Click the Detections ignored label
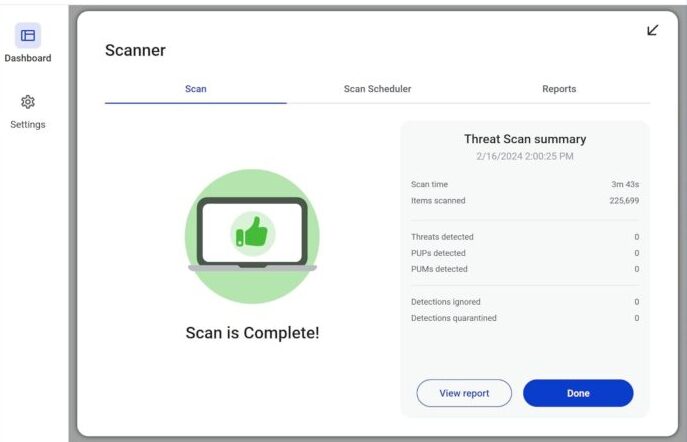 446,302
